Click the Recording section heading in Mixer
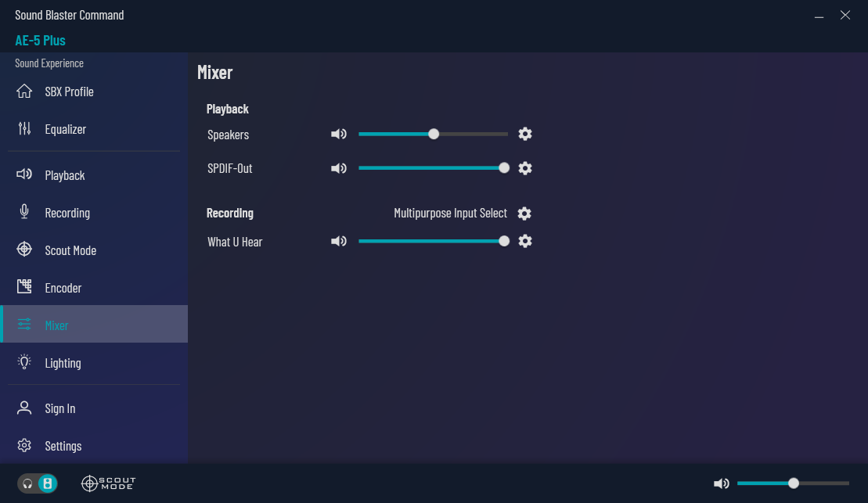This screenshot has width=868, height=503. (230, 213)
